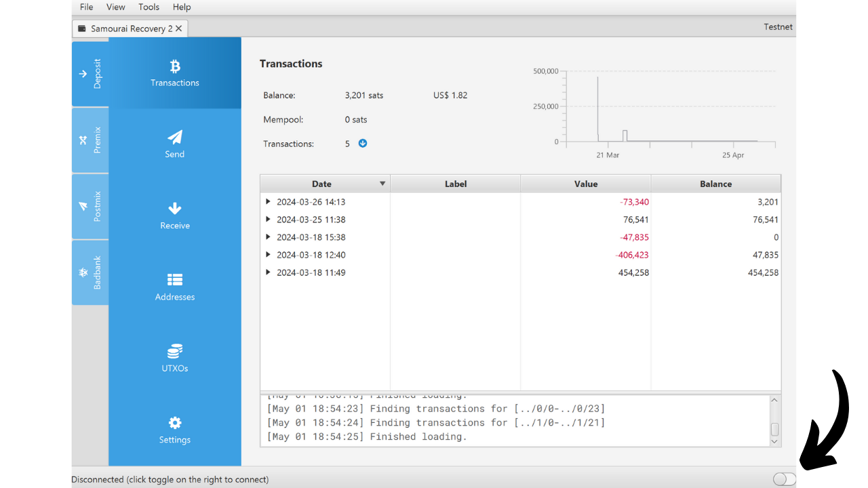Open wallet Settings

coord(175,430)
